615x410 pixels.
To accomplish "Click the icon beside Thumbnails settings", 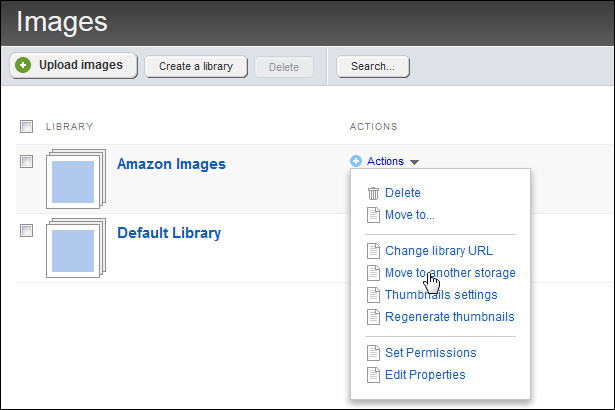I will point(373,295).
